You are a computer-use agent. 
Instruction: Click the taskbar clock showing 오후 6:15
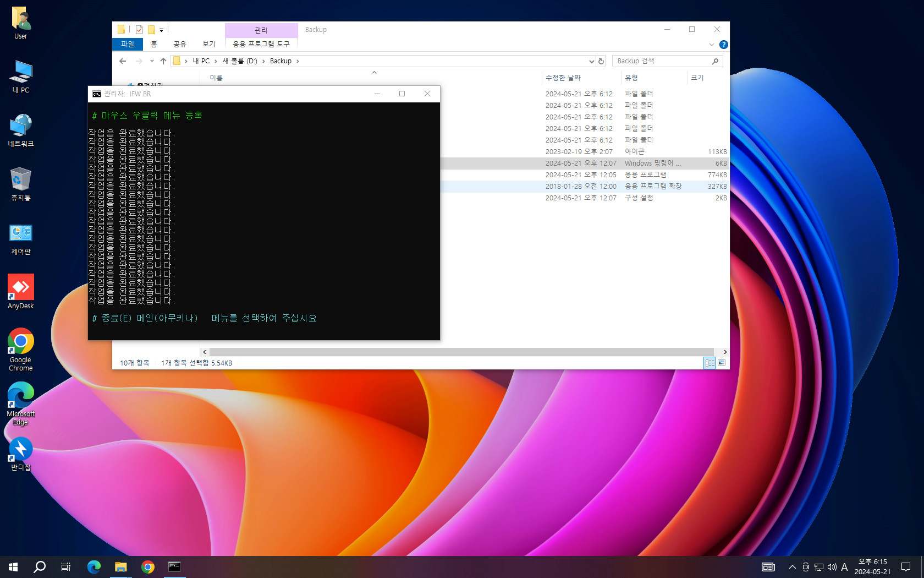click(872, 567)
